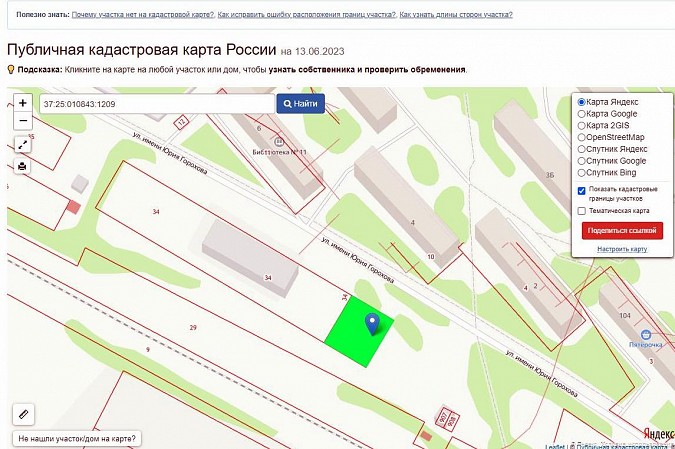Click the Яндекс logo on map
675x449 pixels.
pos(659,434)
